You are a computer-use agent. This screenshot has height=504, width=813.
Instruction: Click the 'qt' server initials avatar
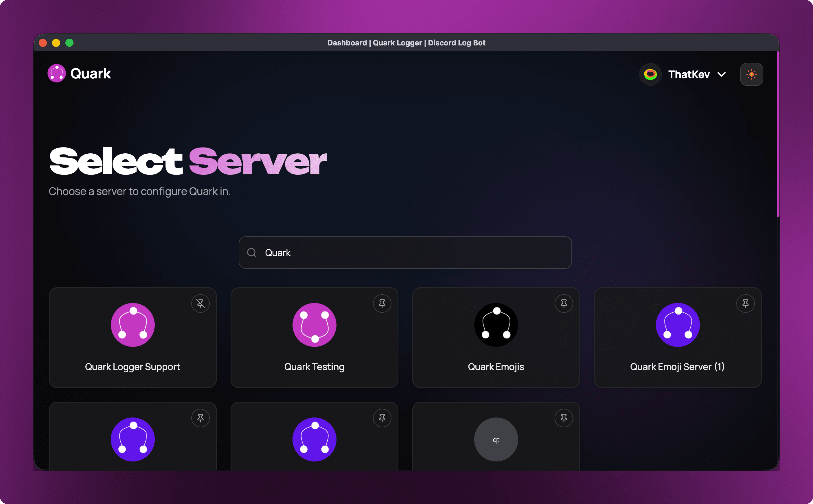[496, 439]
